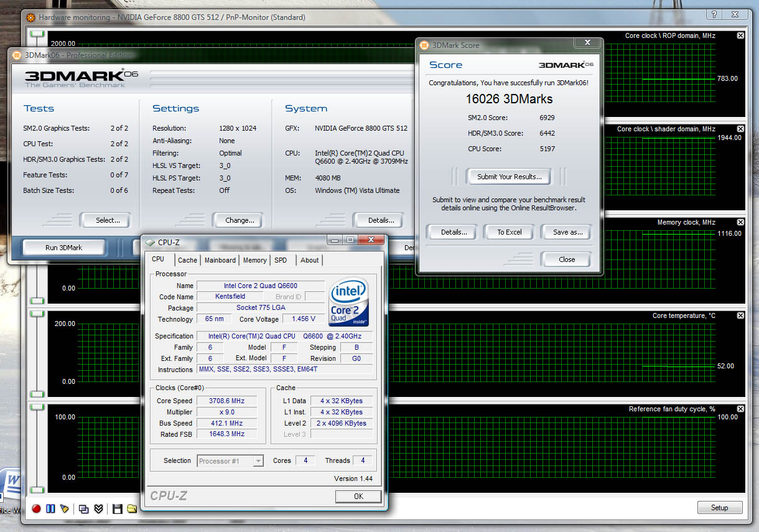Viewport: 759px width, 532px height.
Task: Minimize the CPU-Z window
Action: pos(335,240)
